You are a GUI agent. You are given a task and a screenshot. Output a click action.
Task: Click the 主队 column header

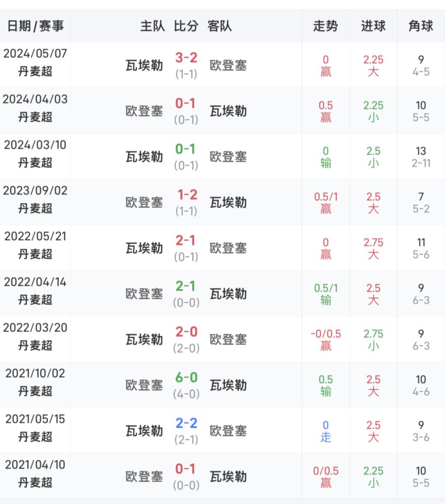[x=152, y=26]
